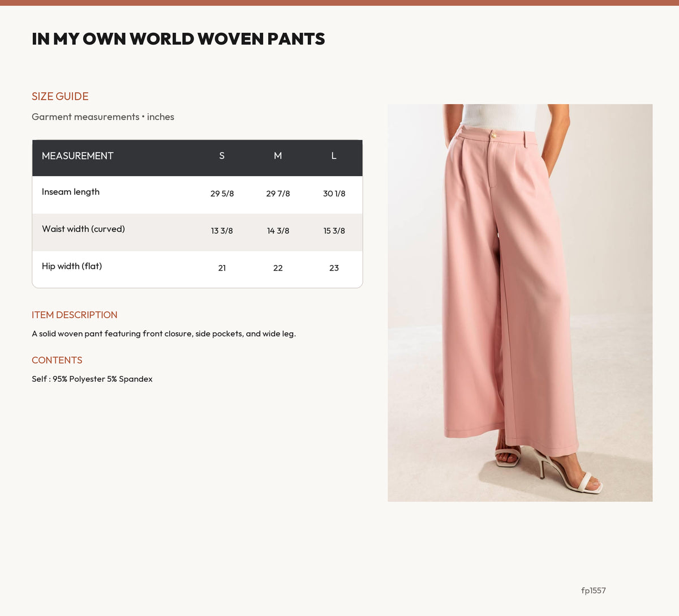Select the 'Inseam length' row label

(x=71, y=192)
